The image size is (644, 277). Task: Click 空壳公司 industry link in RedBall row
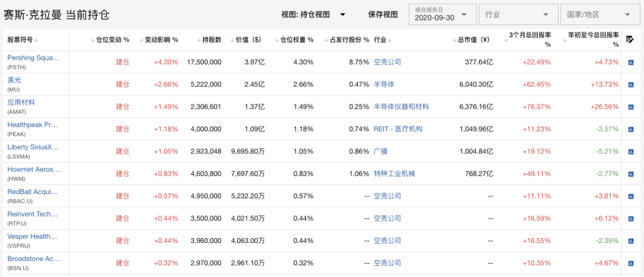coord(388,196)
